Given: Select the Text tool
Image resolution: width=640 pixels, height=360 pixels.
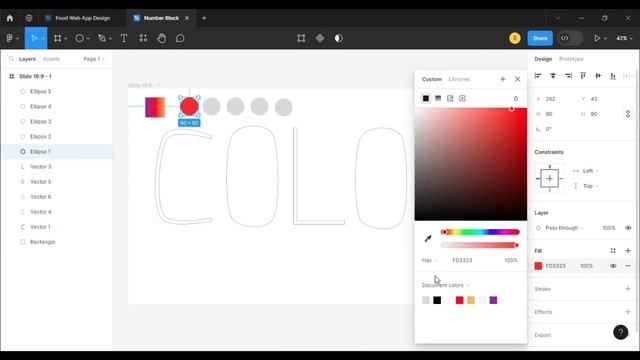Looking at the screenshot, I should (124, 38).
